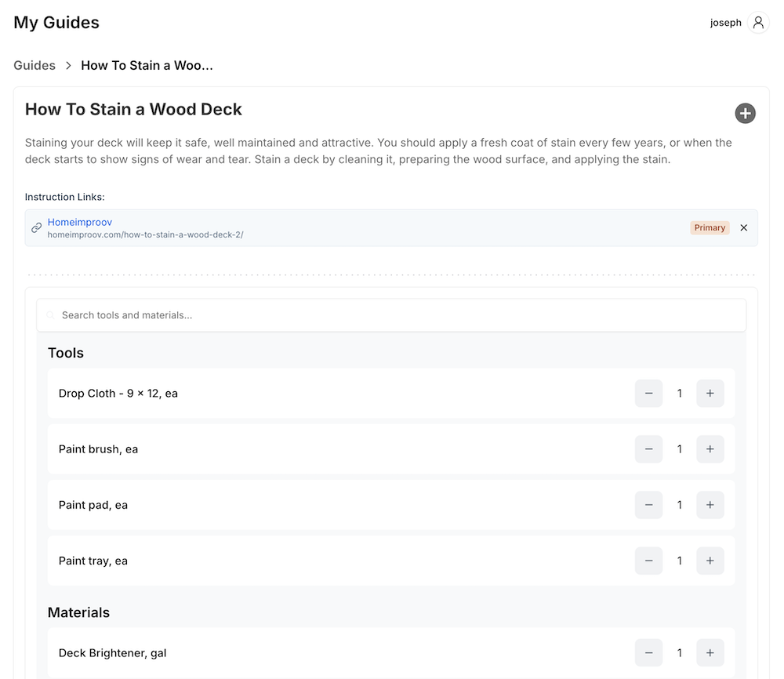Click the search tools and materials field
784x679 pixels.
392,315
